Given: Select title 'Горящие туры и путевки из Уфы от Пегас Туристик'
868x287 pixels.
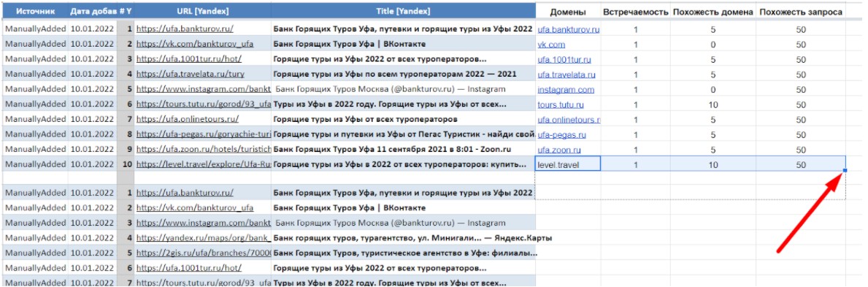Looking at the screenshot, I should point(404,134).
